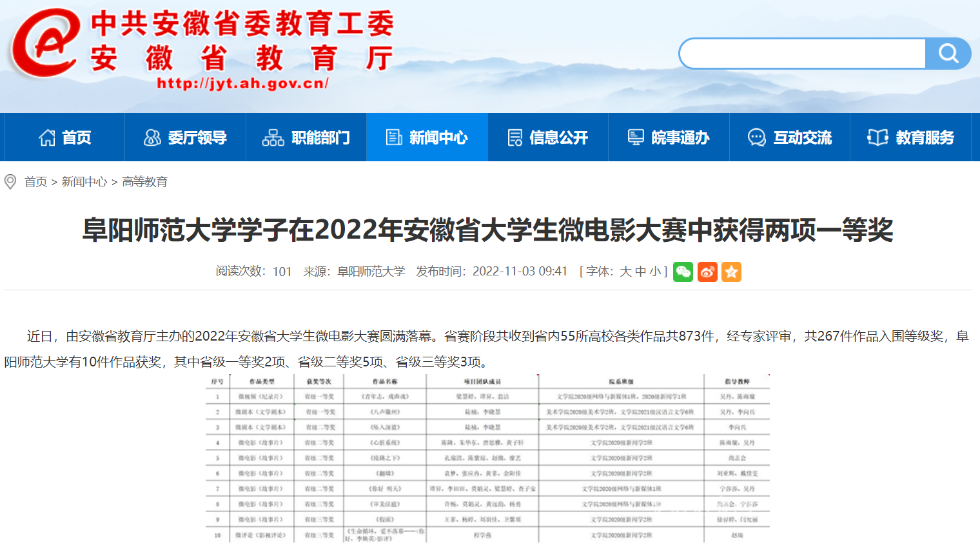Share article to Weibo icon
980x547 pixels.
tap(707, 272)
